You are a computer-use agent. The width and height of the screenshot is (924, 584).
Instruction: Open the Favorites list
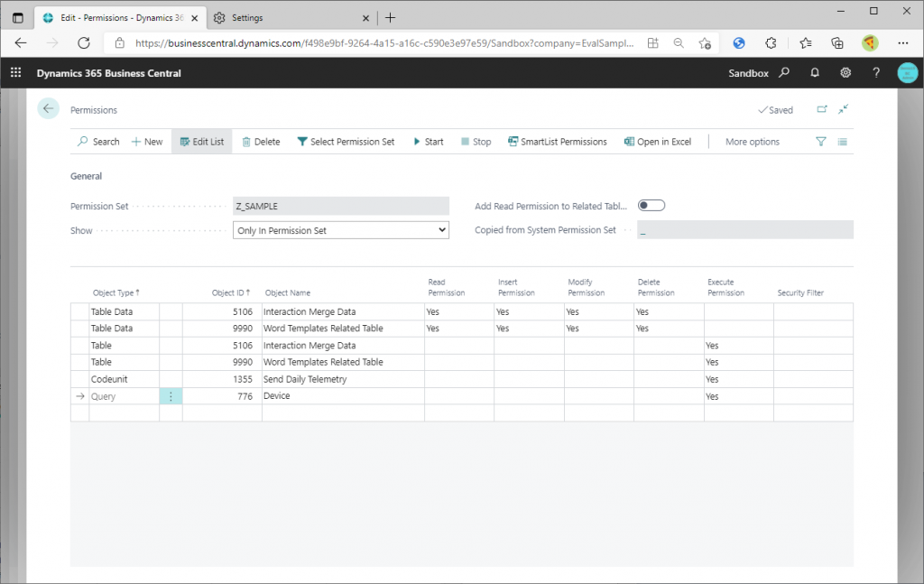tap(806, 43)
